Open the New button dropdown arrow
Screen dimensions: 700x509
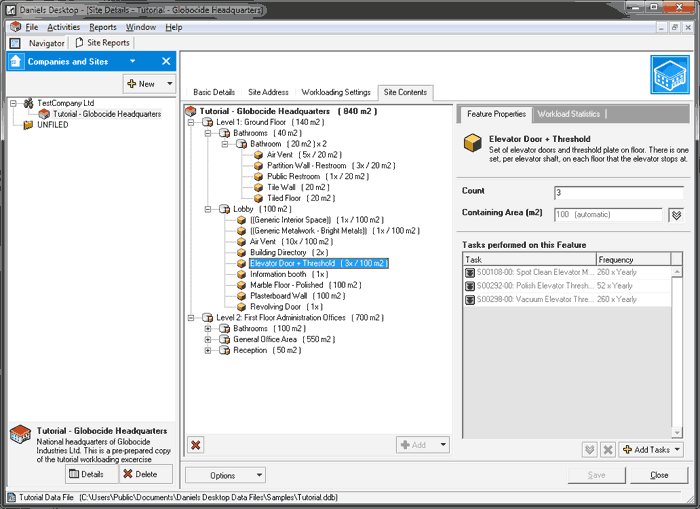coord(169,83)
